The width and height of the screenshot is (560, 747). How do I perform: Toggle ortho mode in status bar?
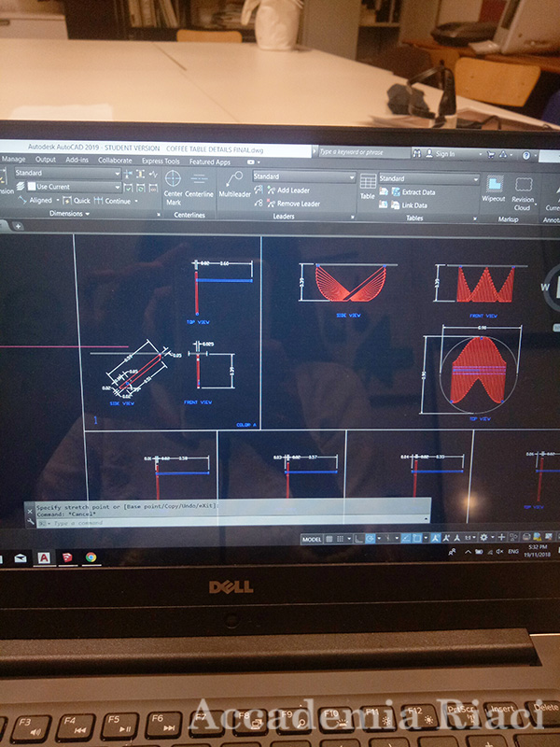tap(358, 539)
